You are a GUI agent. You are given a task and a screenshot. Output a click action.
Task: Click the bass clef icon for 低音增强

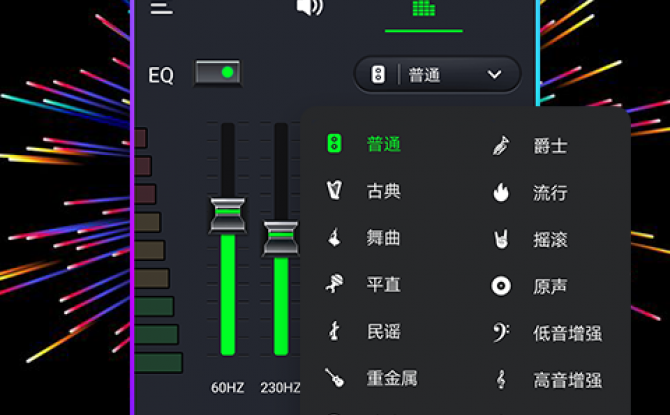tap(501, 333)
